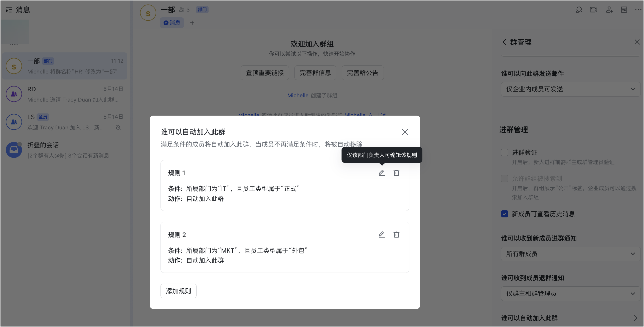The width and height of the screenshot is (644, 327).
Task: Open the 仅群主和群管理员 dropdown
Action: (571, 293)
